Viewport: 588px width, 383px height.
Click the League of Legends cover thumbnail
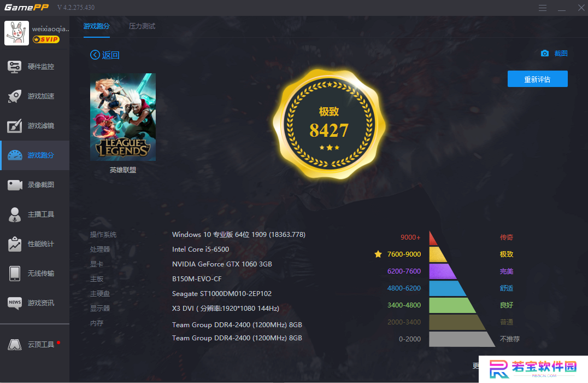(x=122, y=117)
